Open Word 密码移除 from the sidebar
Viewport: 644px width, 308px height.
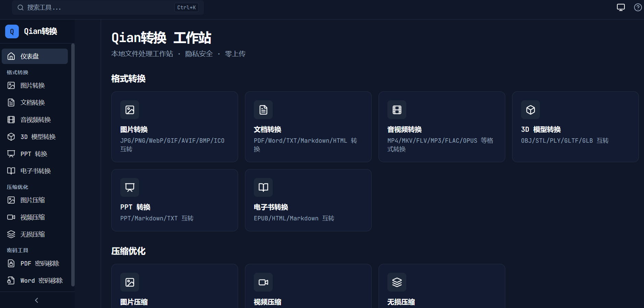pos(35,281)
